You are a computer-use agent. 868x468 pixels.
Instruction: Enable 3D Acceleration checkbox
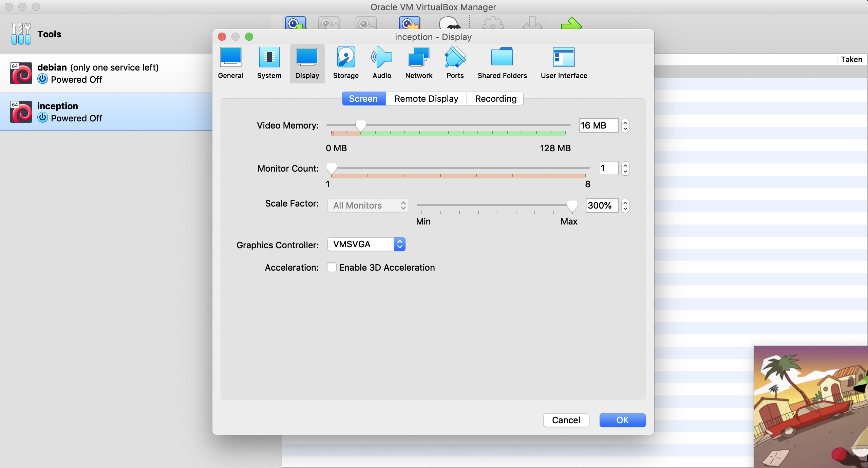point(332,268)
